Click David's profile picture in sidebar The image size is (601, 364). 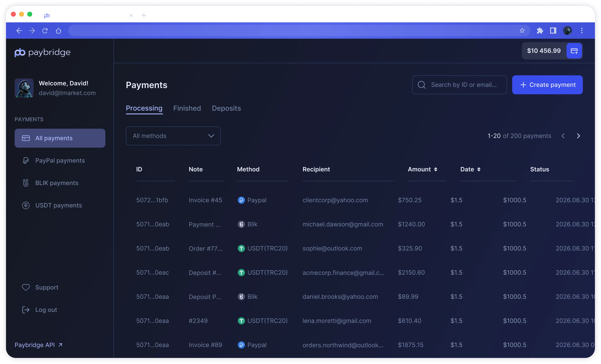click(x=24, y=88)
